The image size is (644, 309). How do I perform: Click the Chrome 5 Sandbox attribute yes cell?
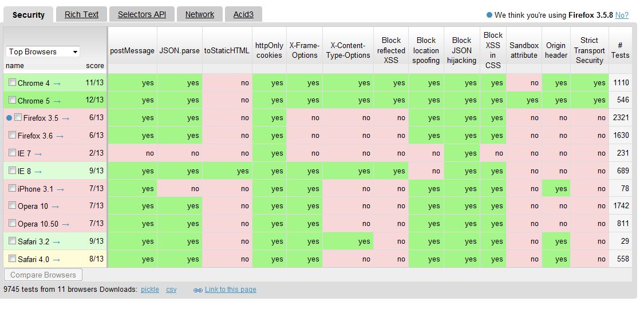coord(524,100)
